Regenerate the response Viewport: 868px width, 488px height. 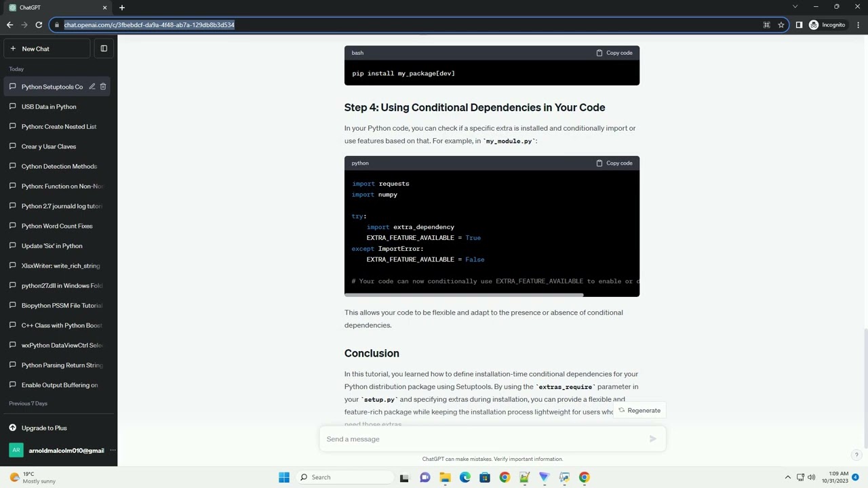pos(639,411)
